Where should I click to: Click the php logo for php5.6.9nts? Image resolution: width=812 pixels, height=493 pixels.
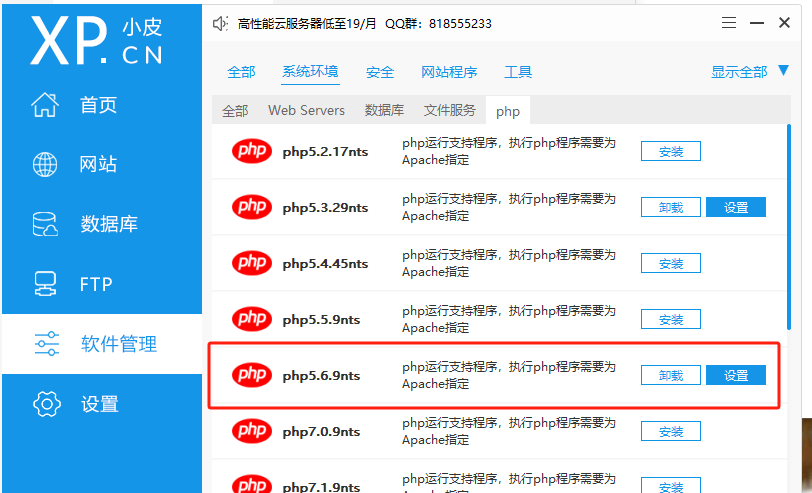[252, 375]
